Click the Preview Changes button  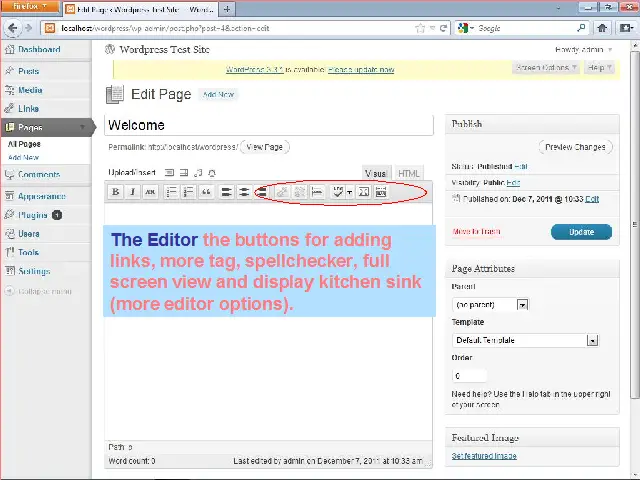(575, 147)
